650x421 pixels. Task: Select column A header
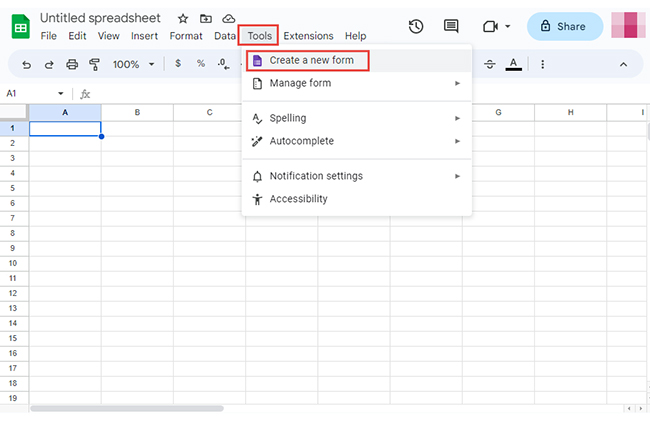[65, 112]
